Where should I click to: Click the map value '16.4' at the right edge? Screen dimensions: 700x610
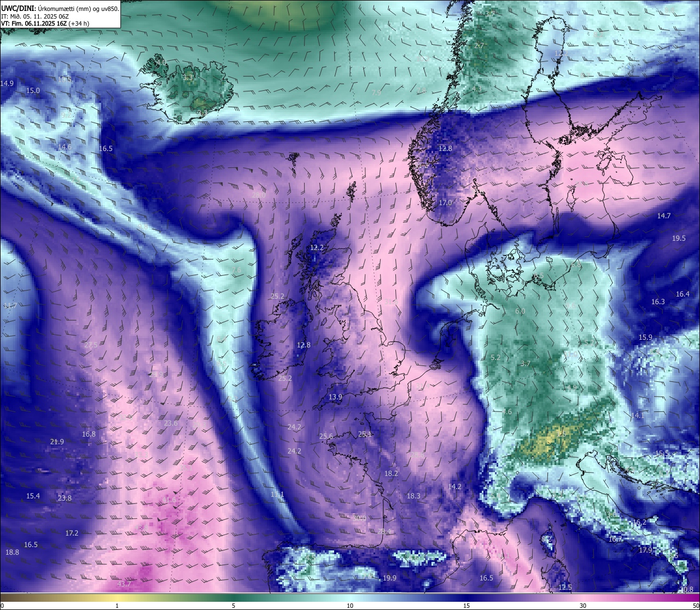682,294
